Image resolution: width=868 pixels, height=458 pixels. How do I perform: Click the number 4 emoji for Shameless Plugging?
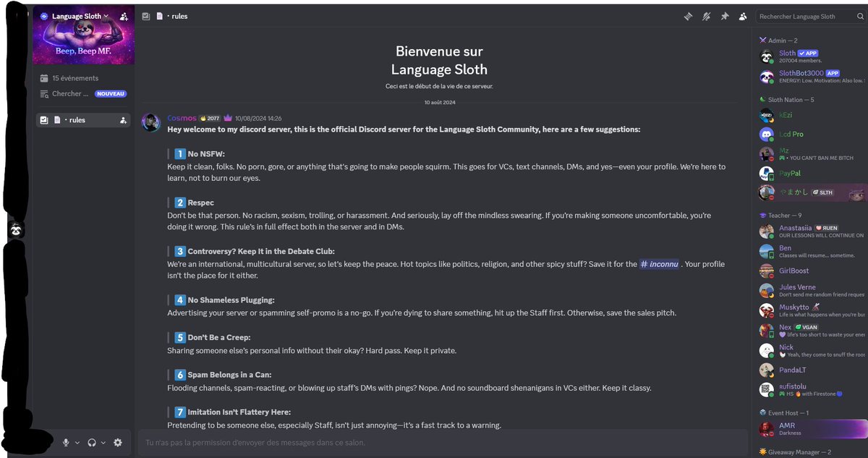[180, 300]
